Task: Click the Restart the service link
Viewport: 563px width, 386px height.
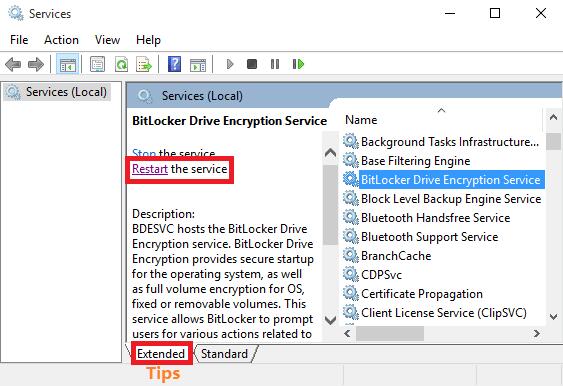Action: click(x=180, y=169)
